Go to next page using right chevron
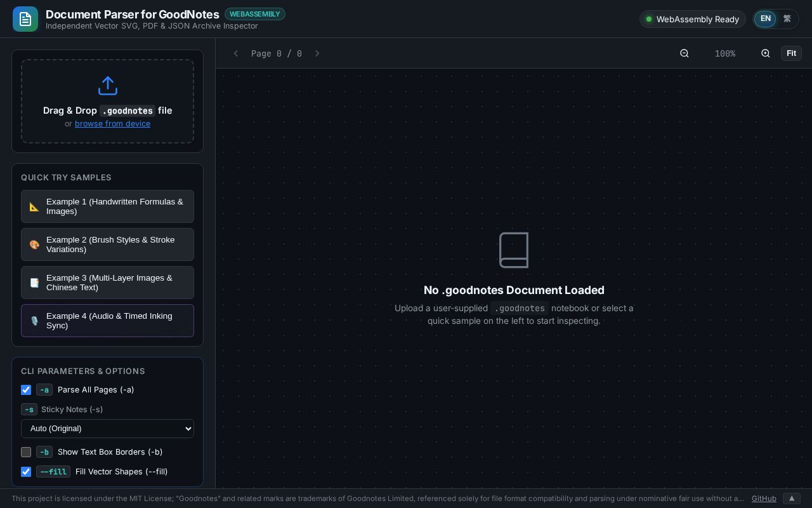Screen dimensions: 812x508 317,53
